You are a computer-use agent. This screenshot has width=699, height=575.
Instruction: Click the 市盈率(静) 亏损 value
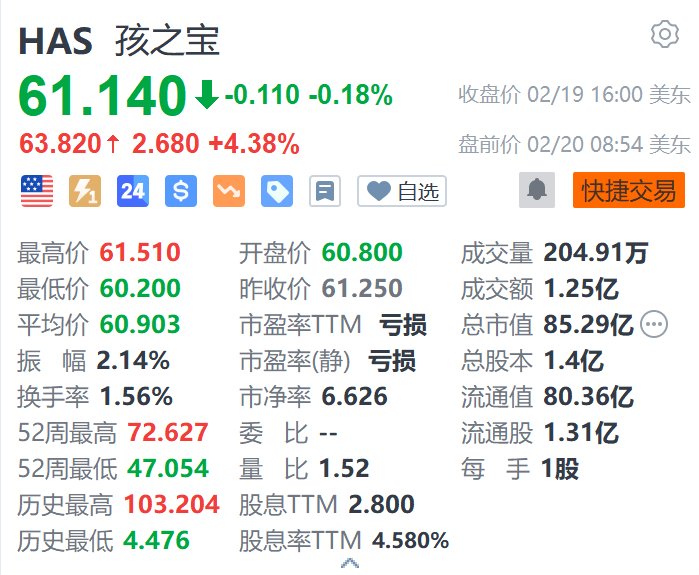[392, 361]
